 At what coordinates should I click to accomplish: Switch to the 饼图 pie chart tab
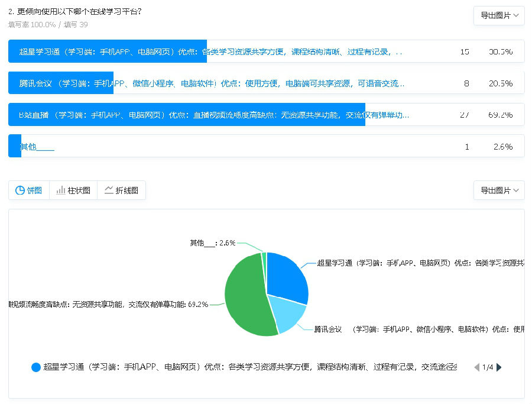29,190
